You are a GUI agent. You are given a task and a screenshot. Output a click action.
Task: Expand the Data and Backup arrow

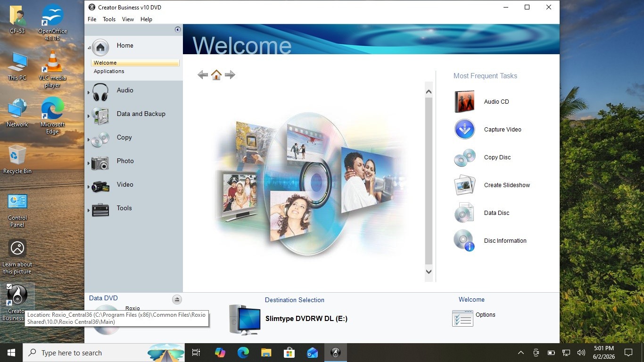pos(89,116)
